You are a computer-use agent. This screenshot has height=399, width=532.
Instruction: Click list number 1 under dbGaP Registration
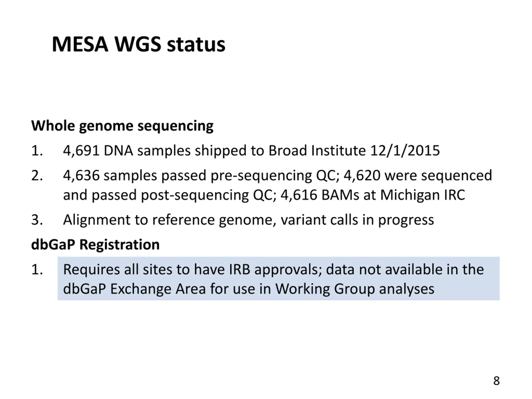(x=37, y=270)
